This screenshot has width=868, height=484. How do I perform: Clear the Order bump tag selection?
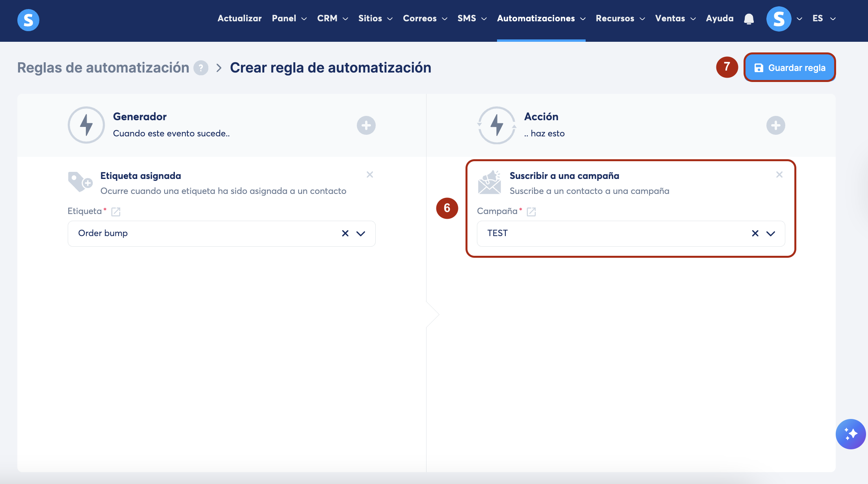coord(345,233)
